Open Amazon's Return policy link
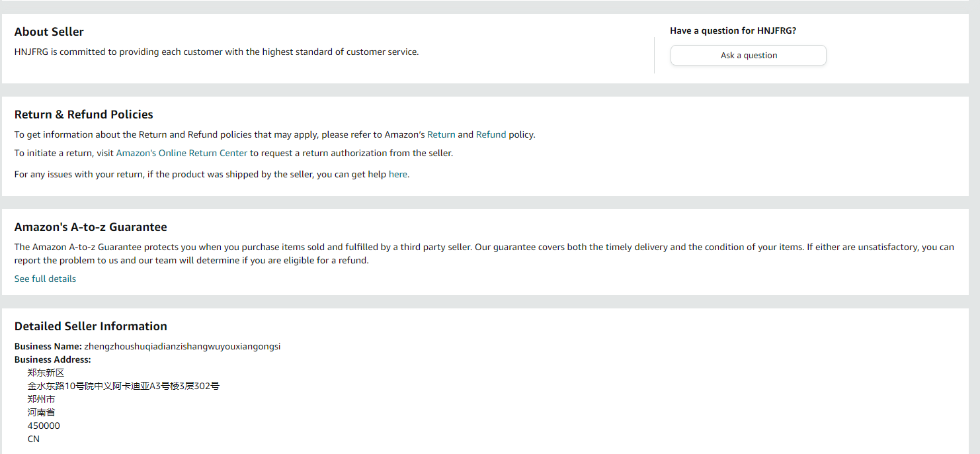This screenshot has width=980, height=454. [441, 134]
